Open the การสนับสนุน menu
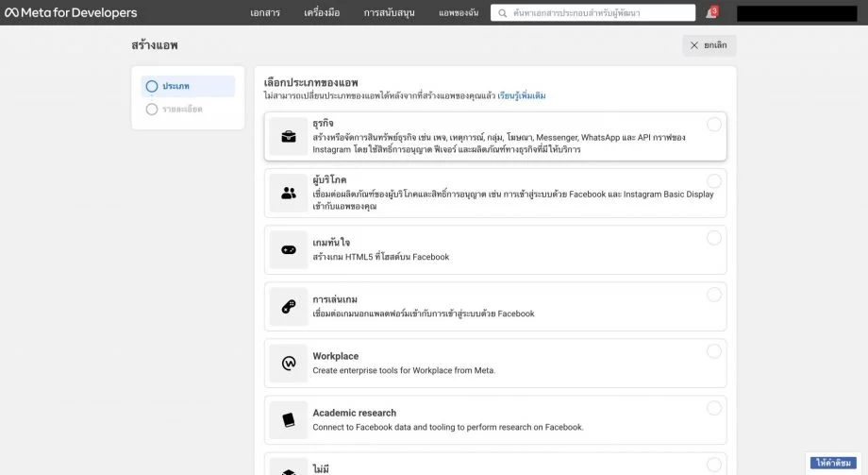The image size is (868, 475). 389,12
